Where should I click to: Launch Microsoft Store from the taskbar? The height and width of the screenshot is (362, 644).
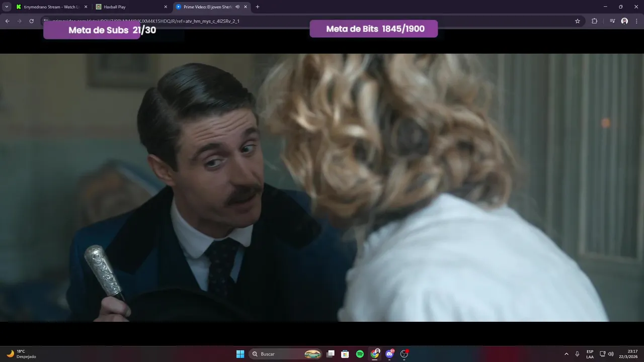coord(345,354)
